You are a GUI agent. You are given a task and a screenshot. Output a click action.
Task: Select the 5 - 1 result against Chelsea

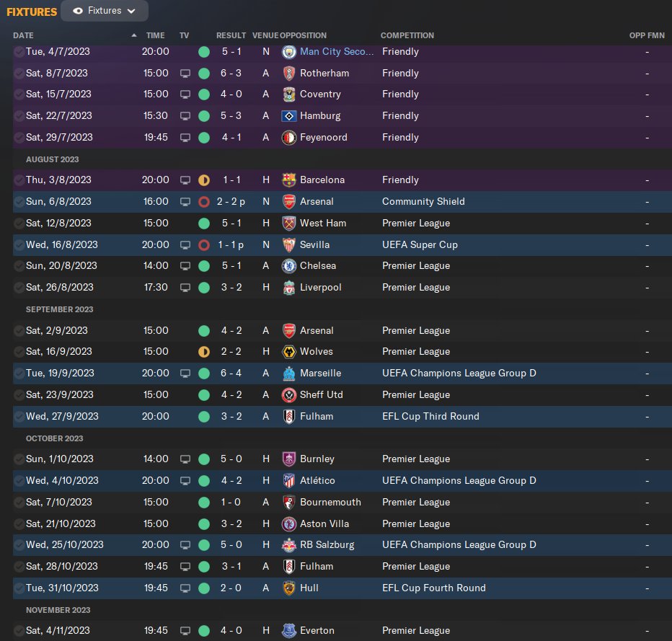point(231,265)
